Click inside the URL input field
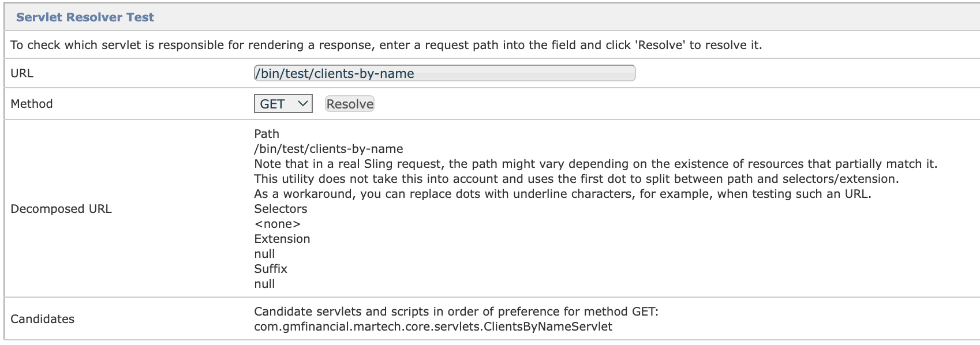Image resolution: width=980 pixels, height=345 pixels. [x=443, y=73]
